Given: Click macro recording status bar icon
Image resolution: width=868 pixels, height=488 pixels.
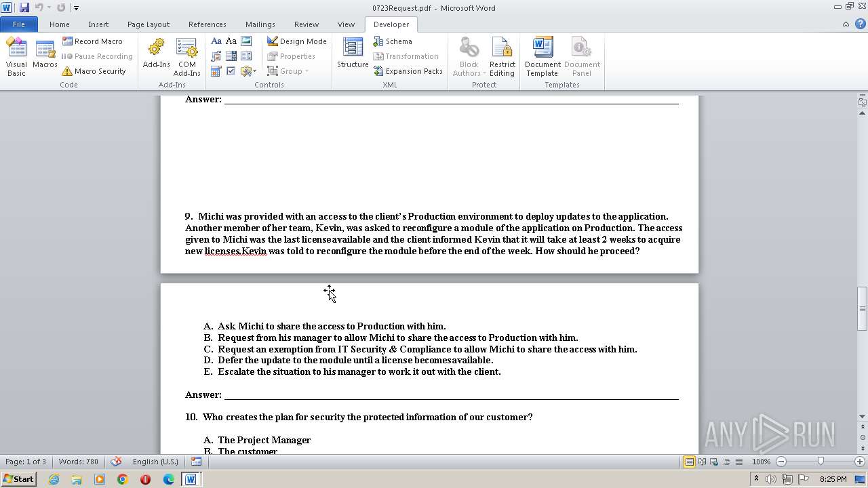Looking at the screenshot, I should [196, 462].
